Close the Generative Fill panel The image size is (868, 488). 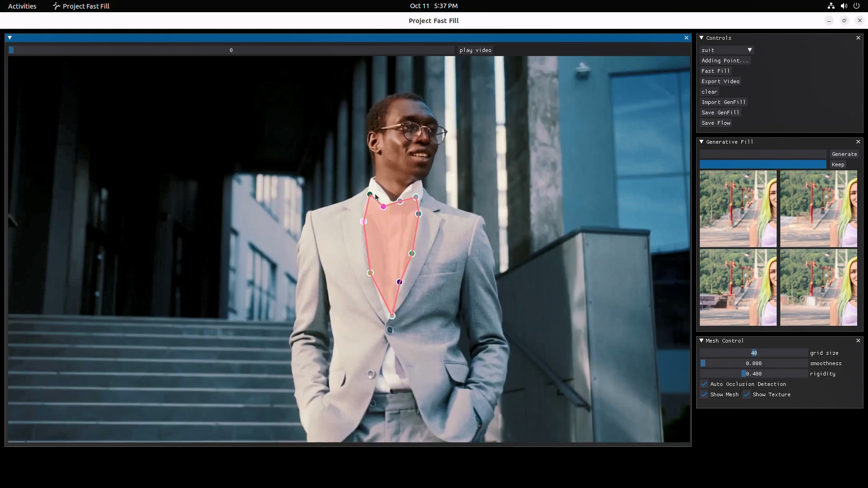click(x=858, y=142)
